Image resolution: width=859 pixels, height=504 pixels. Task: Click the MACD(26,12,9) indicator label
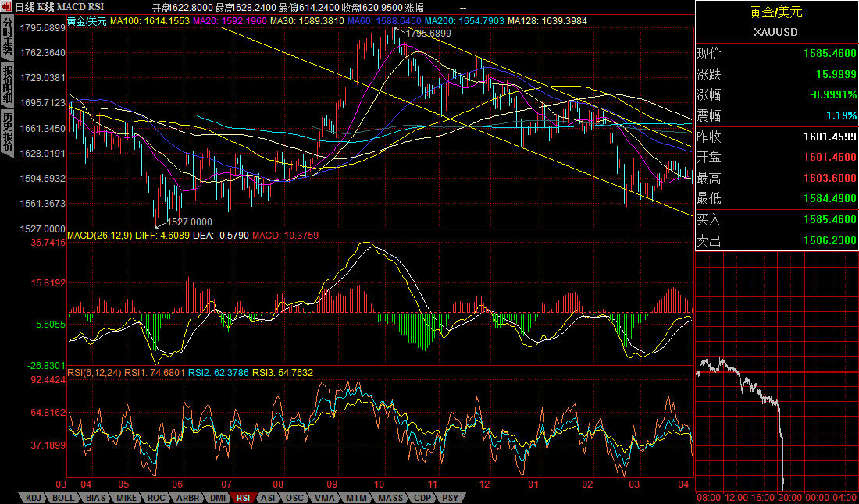tap(100, 236)
